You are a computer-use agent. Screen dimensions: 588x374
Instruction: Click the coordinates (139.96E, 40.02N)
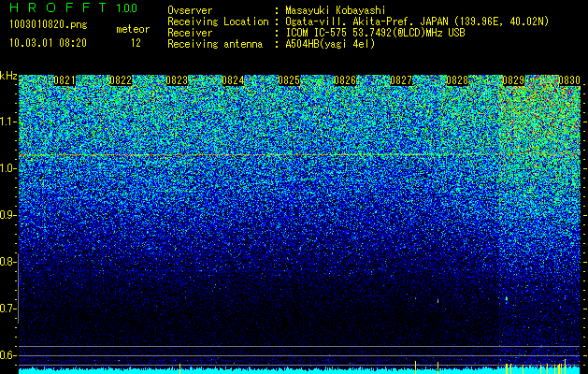coord(502,22)
